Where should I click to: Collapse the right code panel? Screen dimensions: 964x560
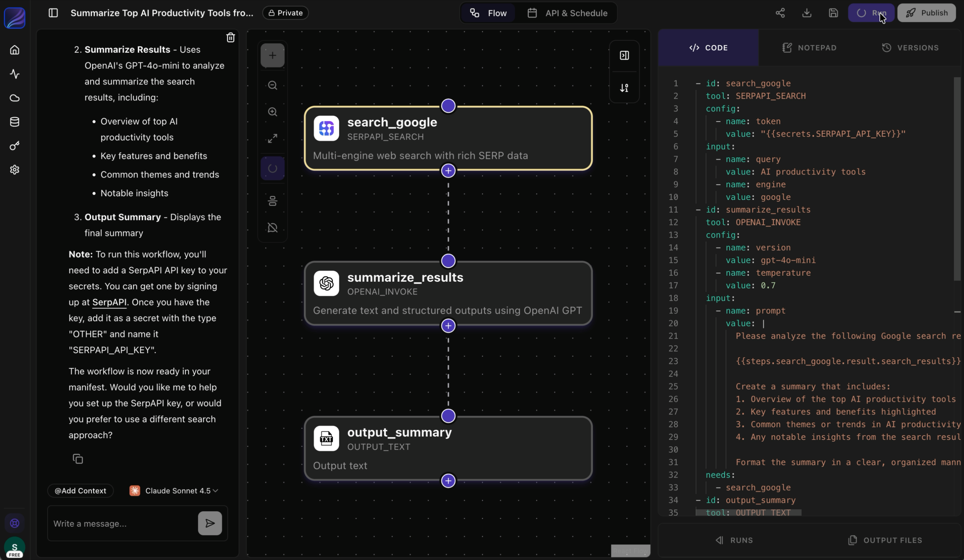tap(624, 56)
